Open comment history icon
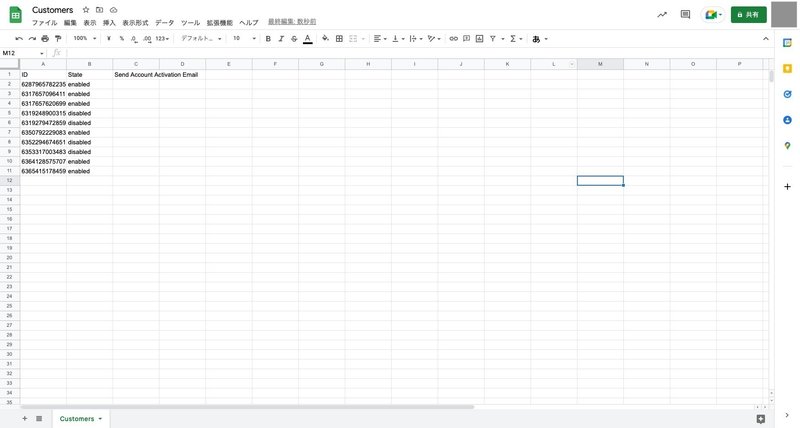This screenshot has height=428, width=800. click(685, 15)
